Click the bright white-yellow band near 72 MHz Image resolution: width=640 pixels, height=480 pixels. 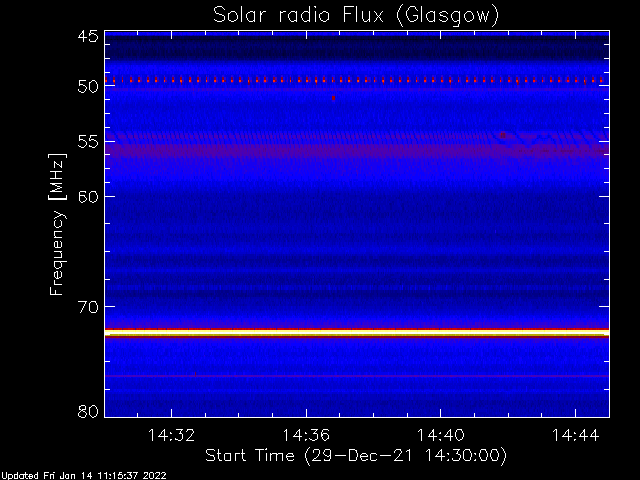[x=357, y=333]
